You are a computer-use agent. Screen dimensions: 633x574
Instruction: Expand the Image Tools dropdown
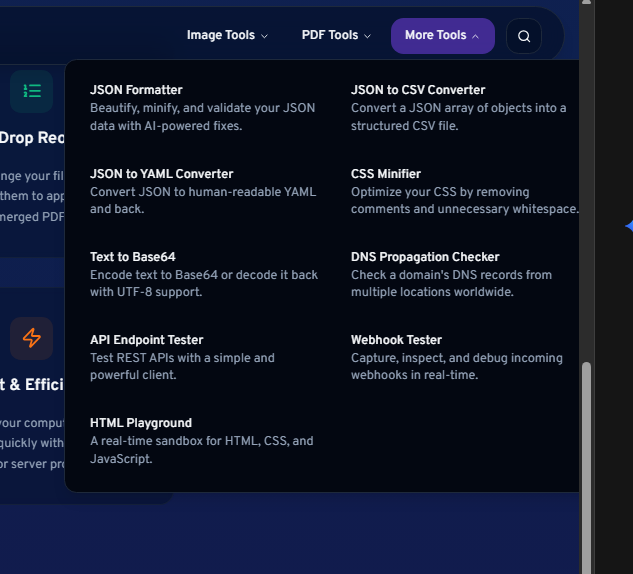coord(227,36)
